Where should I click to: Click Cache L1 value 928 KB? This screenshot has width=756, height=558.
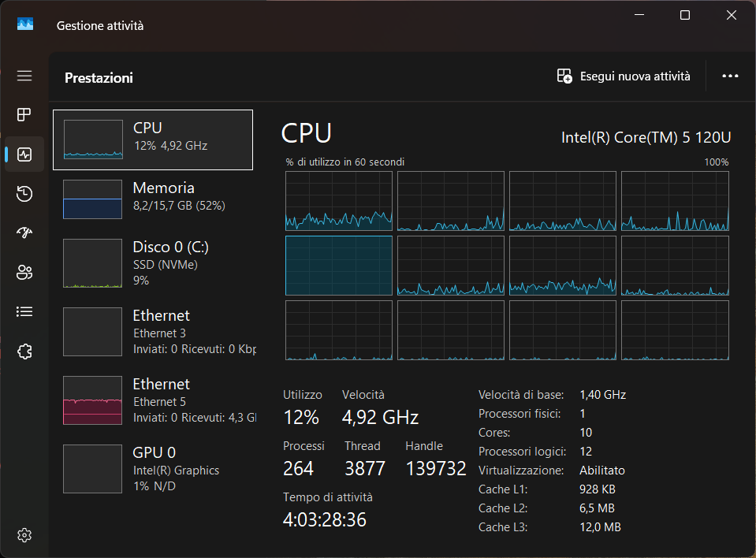pyautogui.click(x=598, y=489)
